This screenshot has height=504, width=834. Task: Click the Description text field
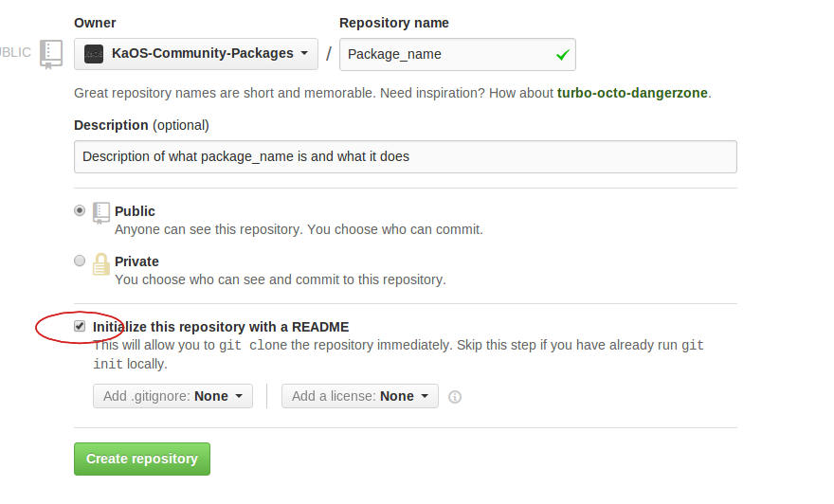[x=406, y=156]
